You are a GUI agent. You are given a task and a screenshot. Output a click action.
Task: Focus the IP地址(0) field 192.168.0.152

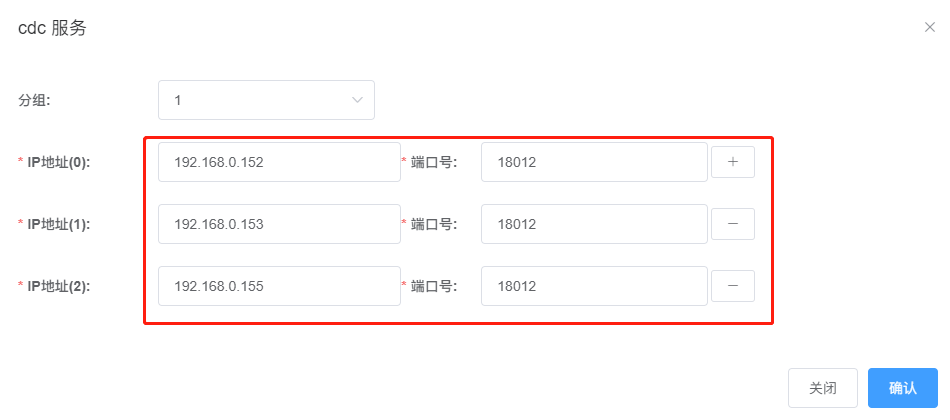coord(279,162)
